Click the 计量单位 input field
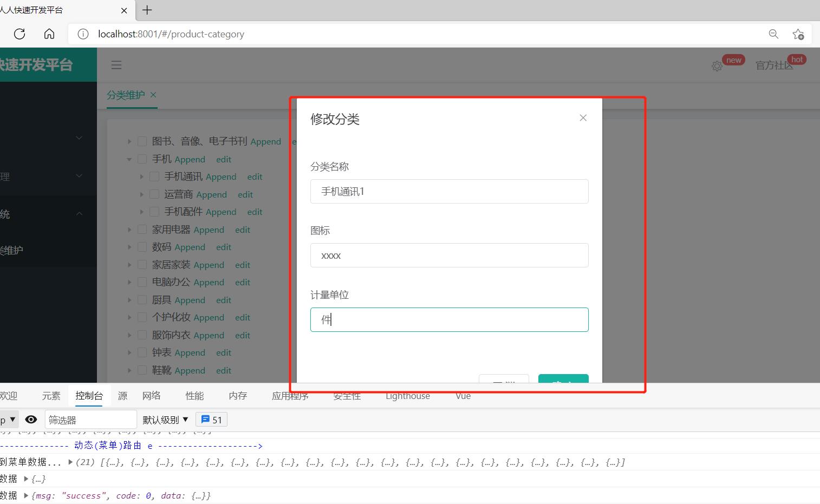The image size is (820, 504). 450,320
